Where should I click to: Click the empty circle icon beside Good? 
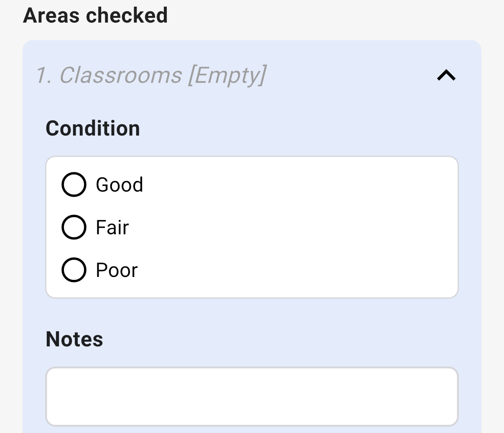pyautogui.click(x=74, y=184)
